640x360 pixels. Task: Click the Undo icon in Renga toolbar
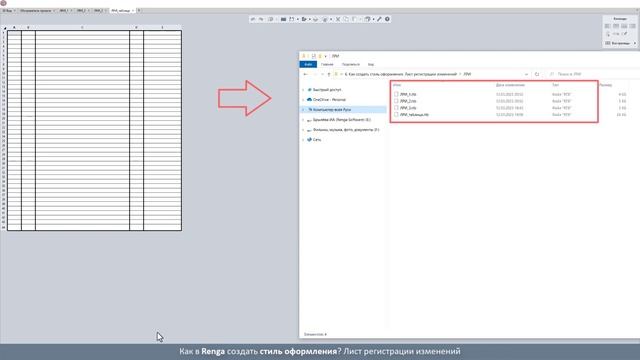[x=253, y=19]
